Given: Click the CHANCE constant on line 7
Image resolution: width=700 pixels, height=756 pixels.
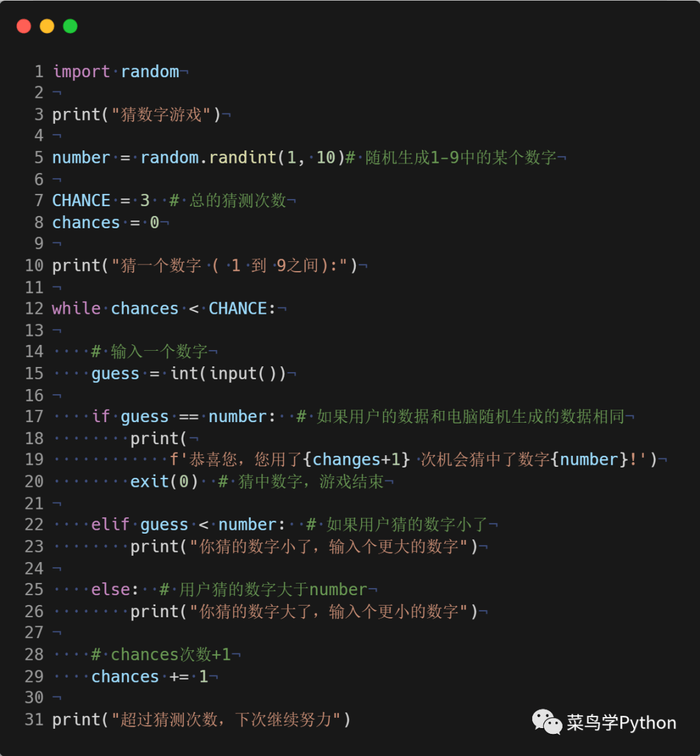Looking at the screenshot, I should pos(81,200).
